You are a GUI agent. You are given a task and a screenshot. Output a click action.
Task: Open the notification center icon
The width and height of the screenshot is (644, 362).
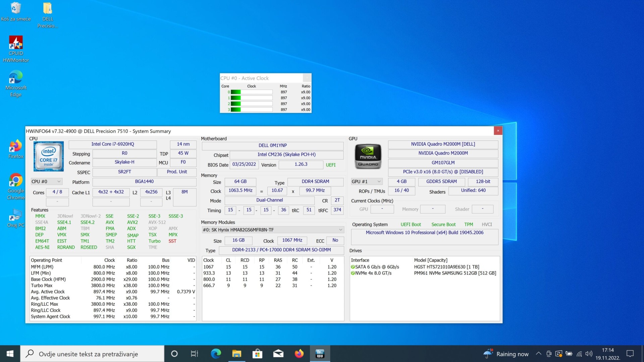point(630,354)
